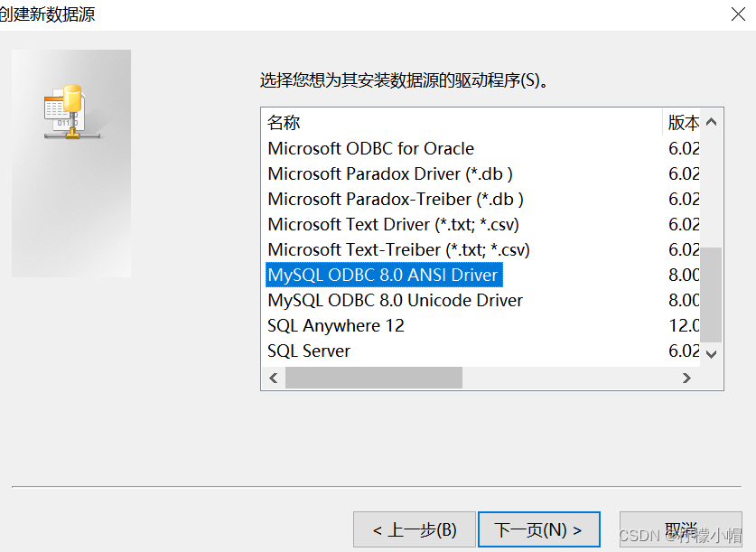Click version 12.0 of SQL Anywhere
Screen dimensions: 756x552
coord(684,326)
